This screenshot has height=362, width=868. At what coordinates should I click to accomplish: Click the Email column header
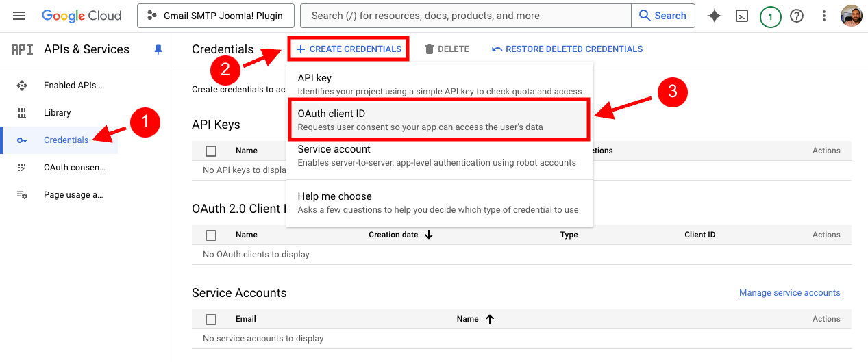246,319
